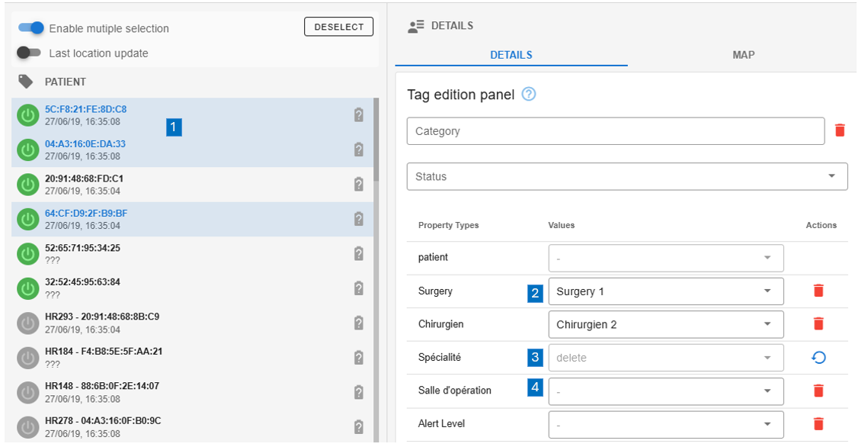Remove the Chirurgien property row
The width and height of the screenshot is (868, 447).
pos(818,324)
